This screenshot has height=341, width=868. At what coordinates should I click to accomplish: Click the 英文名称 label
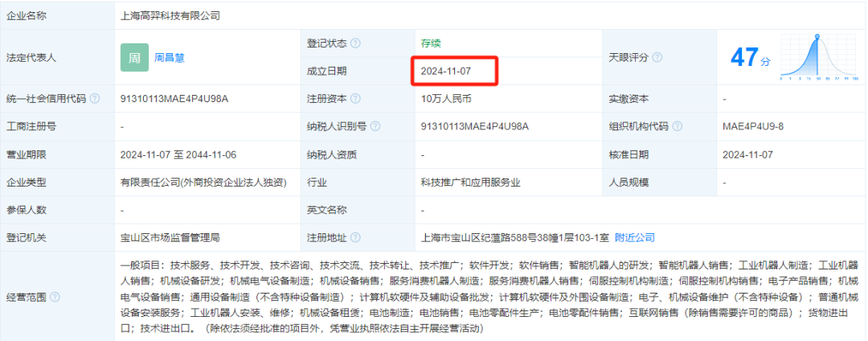pos(327,211)
